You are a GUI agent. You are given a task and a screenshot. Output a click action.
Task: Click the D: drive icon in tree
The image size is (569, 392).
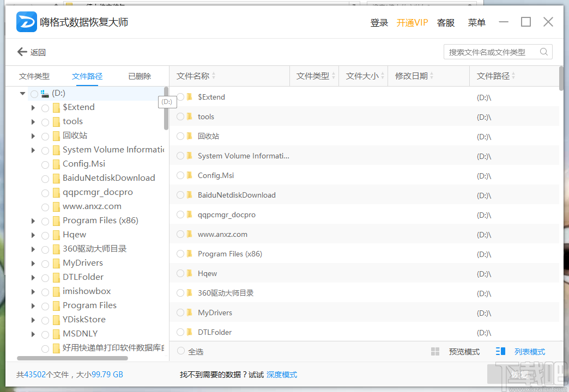[x=45, y=94]
